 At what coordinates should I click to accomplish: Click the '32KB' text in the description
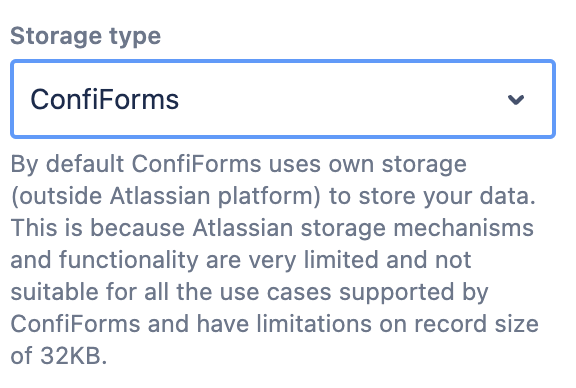(71, 356)
